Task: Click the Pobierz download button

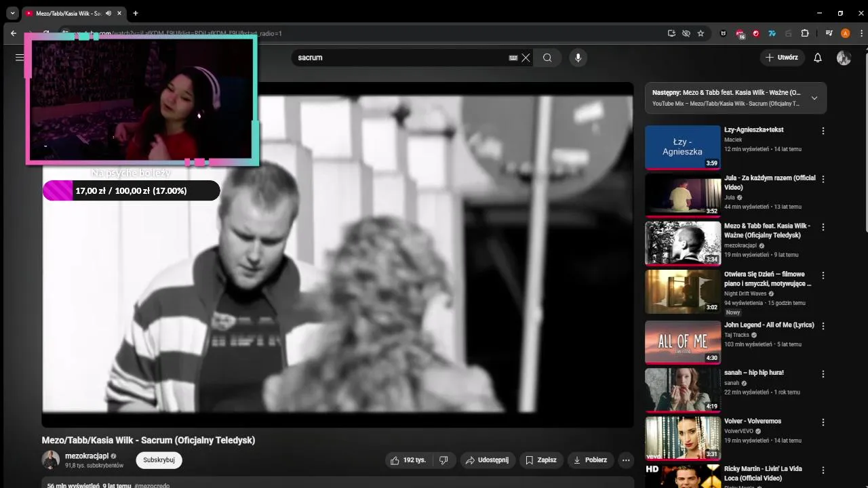Action: pyautogui.click(x=591, y=460)
